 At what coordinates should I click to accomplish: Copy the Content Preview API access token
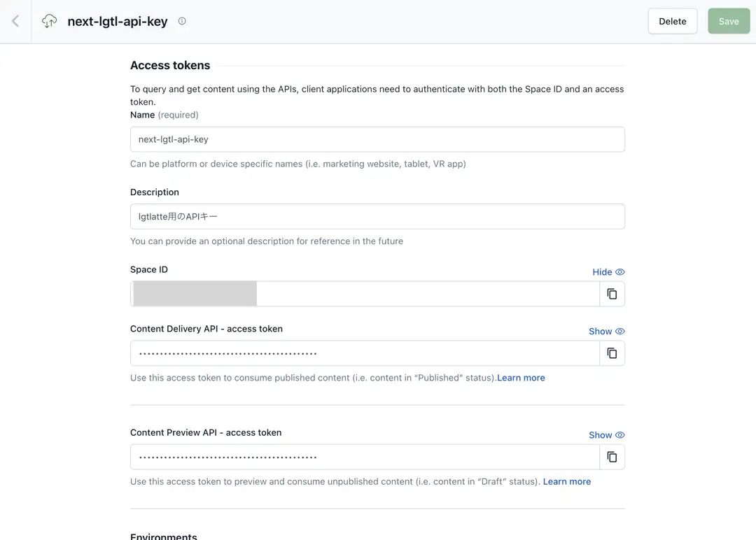612,457
